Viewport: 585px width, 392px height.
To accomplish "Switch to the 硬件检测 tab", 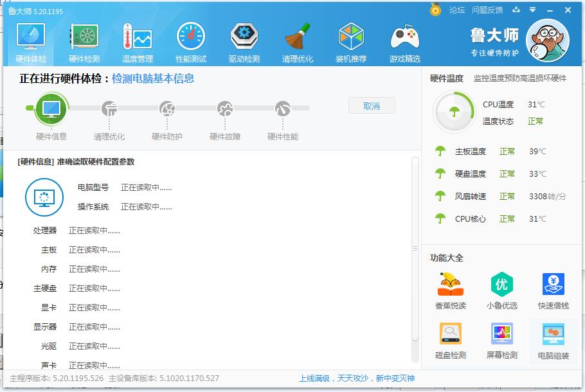I will click(x=84, y=43).
